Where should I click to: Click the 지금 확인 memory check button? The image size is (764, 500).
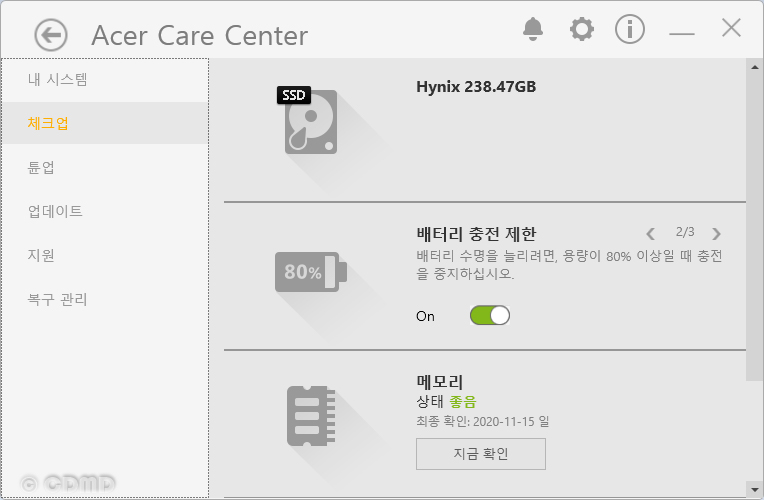pyautogui.click(x=480, y=454)
